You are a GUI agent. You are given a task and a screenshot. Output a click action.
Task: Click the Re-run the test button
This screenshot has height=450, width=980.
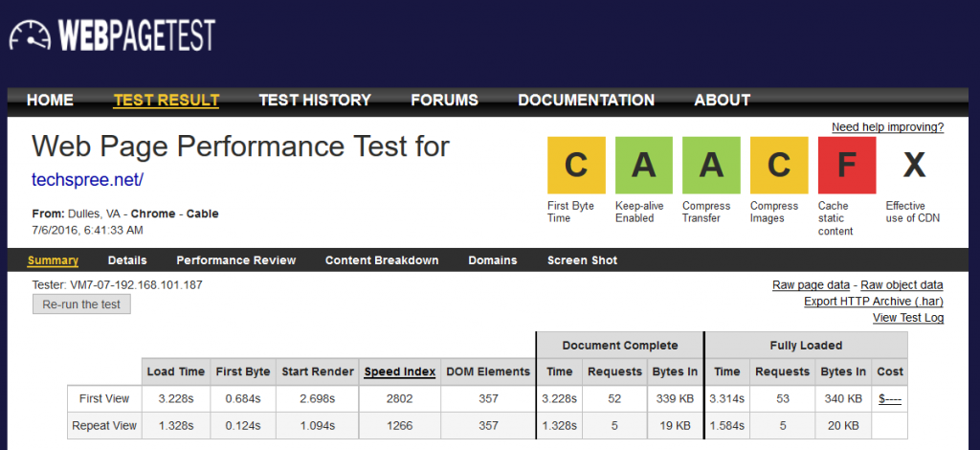[x=81, y=304]
